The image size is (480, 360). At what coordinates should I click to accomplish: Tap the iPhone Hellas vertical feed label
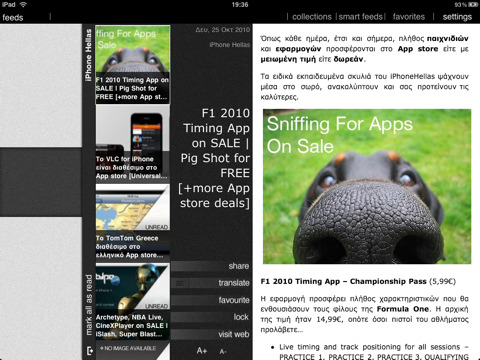tap(88, 55)
